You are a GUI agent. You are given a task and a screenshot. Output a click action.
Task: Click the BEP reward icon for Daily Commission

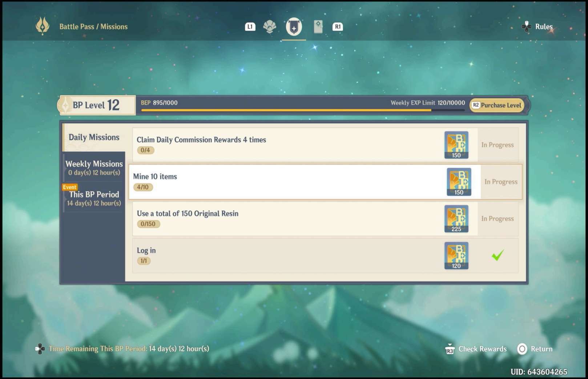pyautogui.click(x=456, y=145)
